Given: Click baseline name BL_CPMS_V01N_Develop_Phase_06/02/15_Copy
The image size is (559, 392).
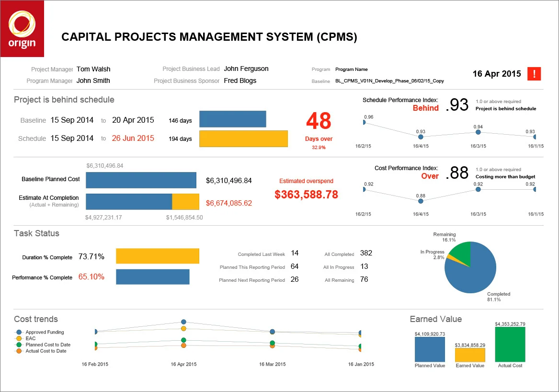Looking at the screenshot, I should point(389,81).
